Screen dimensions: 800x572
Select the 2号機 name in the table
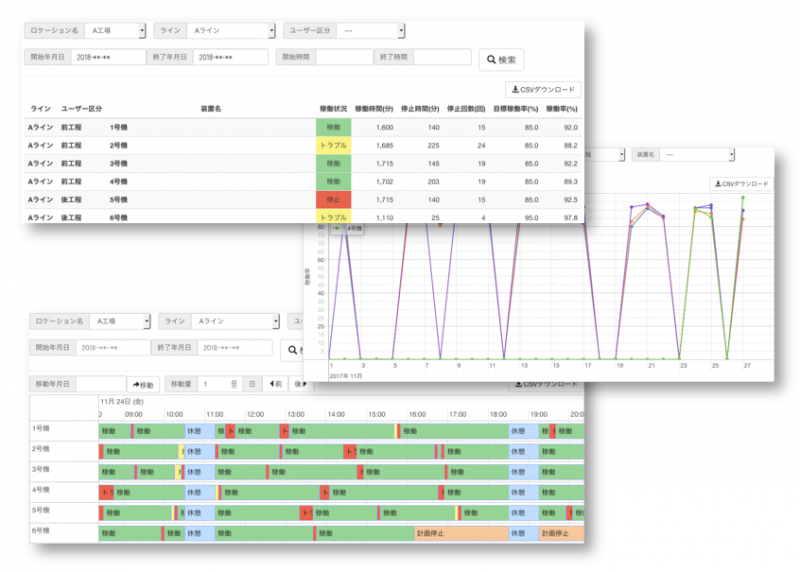[x=118, y=145]
